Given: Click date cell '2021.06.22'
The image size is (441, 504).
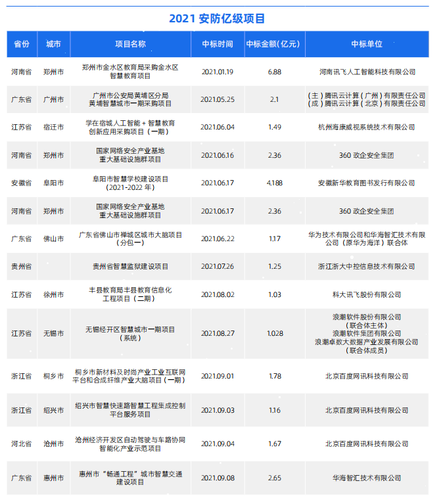Looking at the screenshot, I should click(218, 239).
